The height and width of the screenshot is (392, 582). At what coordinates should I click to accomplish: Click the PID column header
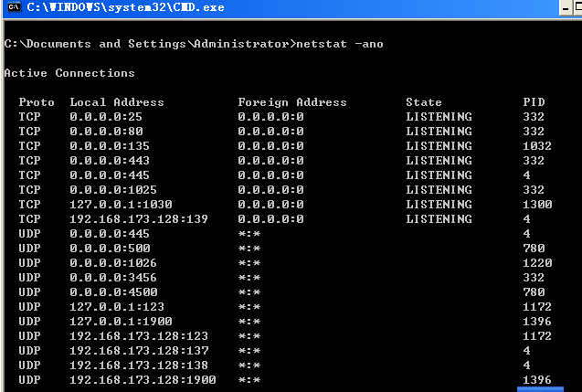tap(534, 102)
